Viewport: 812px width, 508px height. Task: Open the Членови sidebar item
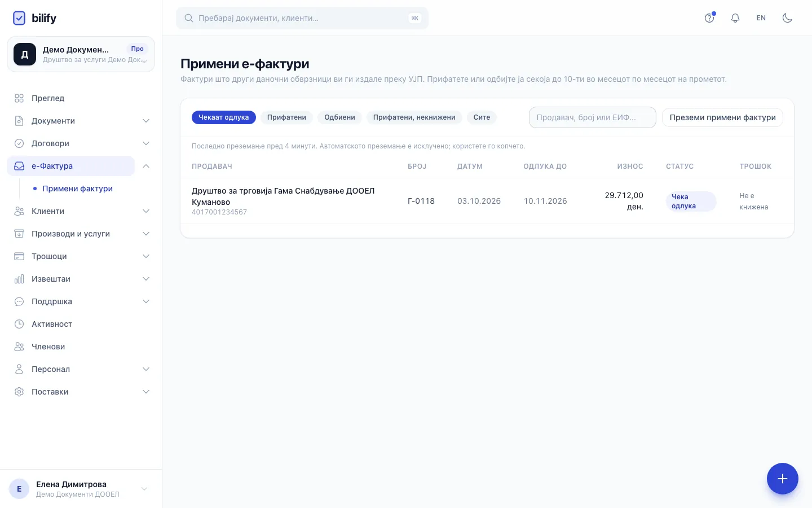coord(81,347)
